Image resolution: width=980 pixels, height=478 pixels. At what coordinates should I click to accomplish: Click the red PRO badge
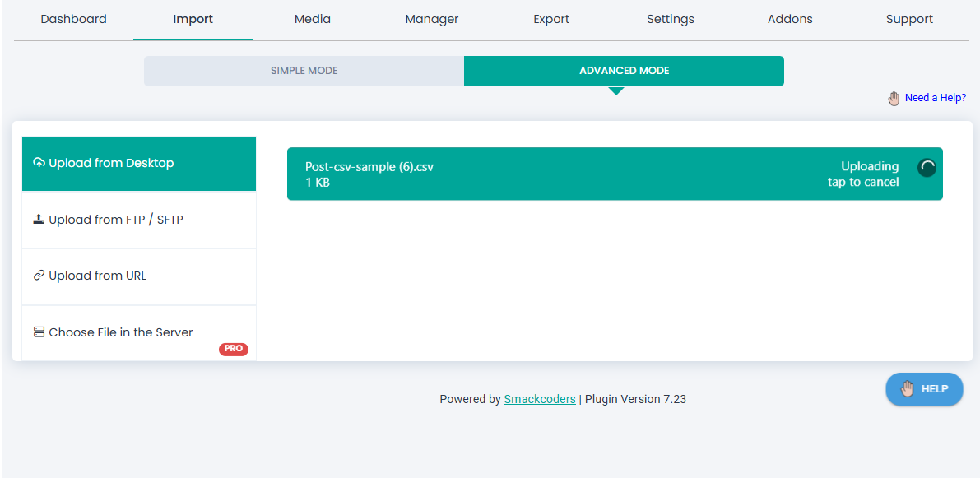pyautogui.click(x=234, y=349)
